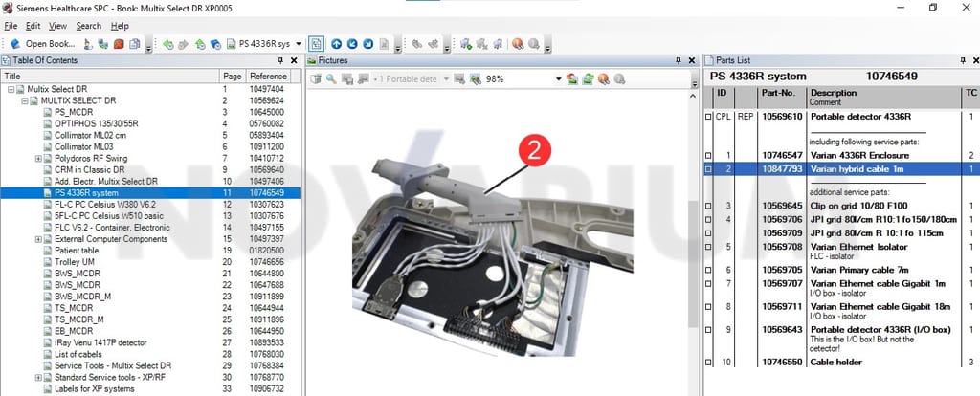Click the red book icon in main toolbar

click(118, 44)
